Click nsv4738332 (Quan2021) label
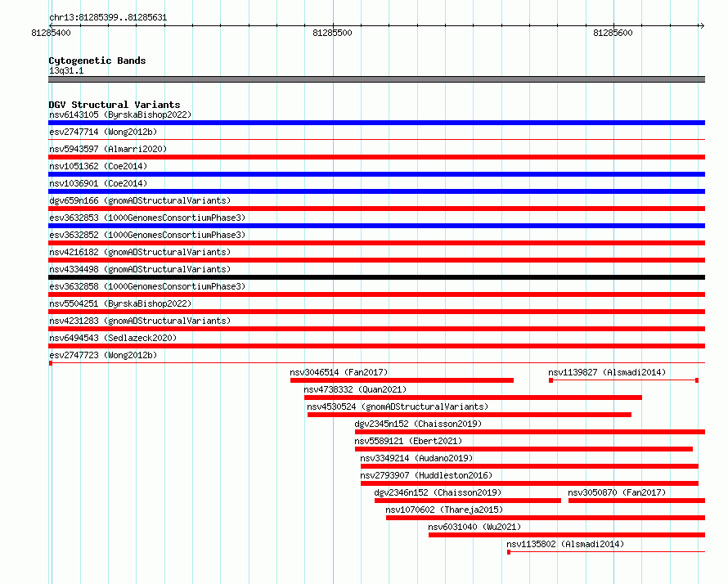Screen dimensions: 728x584 point(355,389)
